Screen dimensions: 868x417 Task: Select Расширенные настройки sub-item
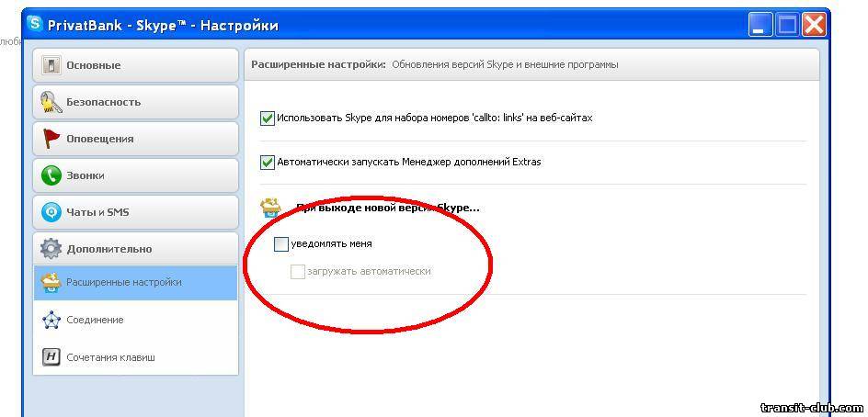tap(136, 283)
